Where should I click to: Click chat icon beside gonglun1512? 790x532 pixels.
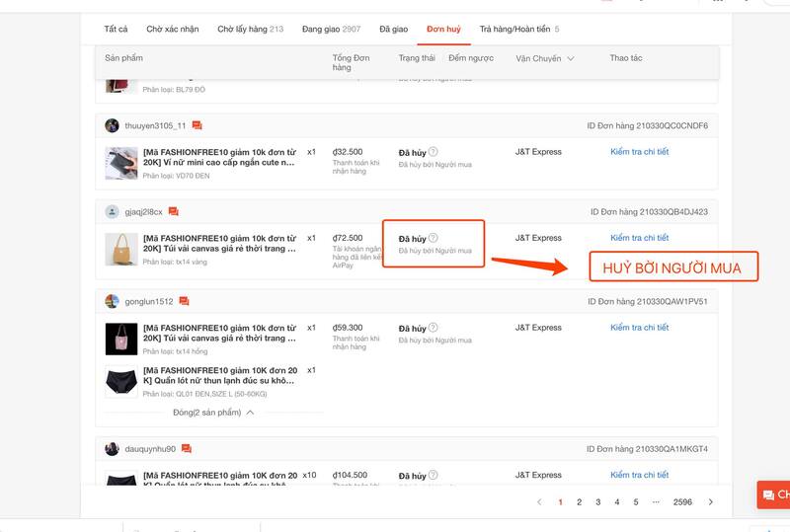click(184, 302)
